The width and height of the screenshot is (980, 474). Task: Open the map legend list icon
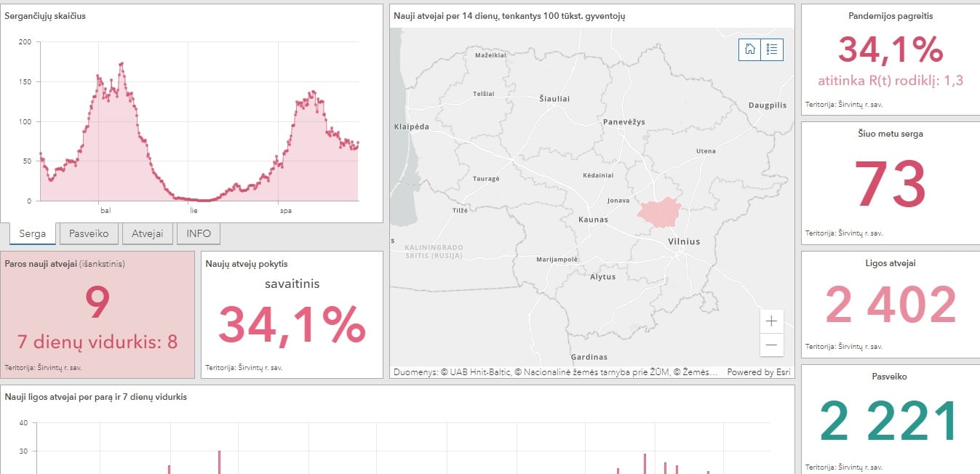pos(772,49)
